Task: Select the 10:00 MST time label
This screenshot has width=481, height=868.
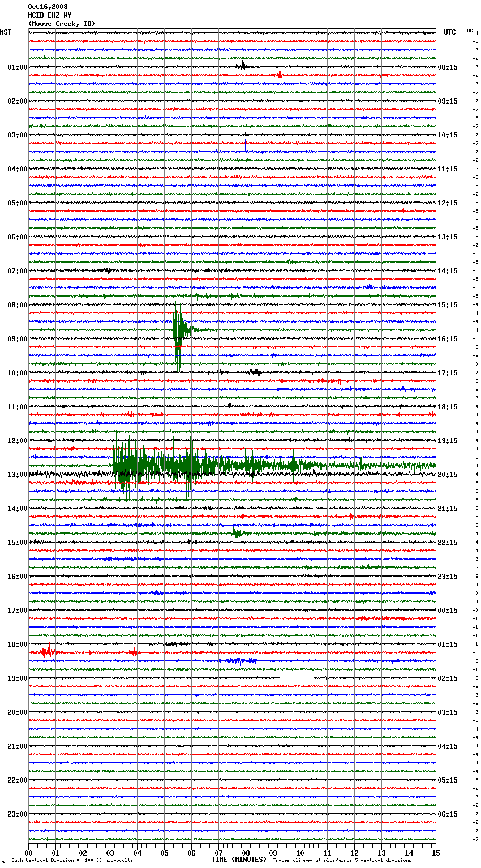Action: 18,373
